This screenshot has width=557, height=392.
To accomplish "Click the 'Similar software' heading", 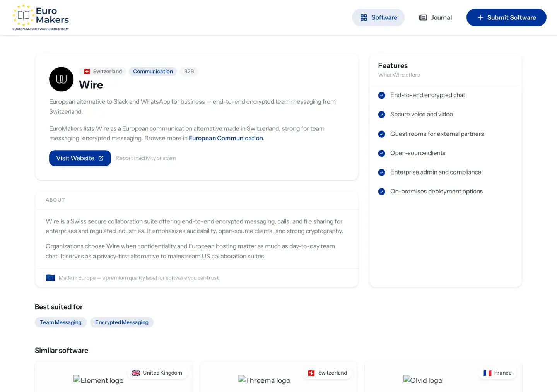I will tap(62, 351).
